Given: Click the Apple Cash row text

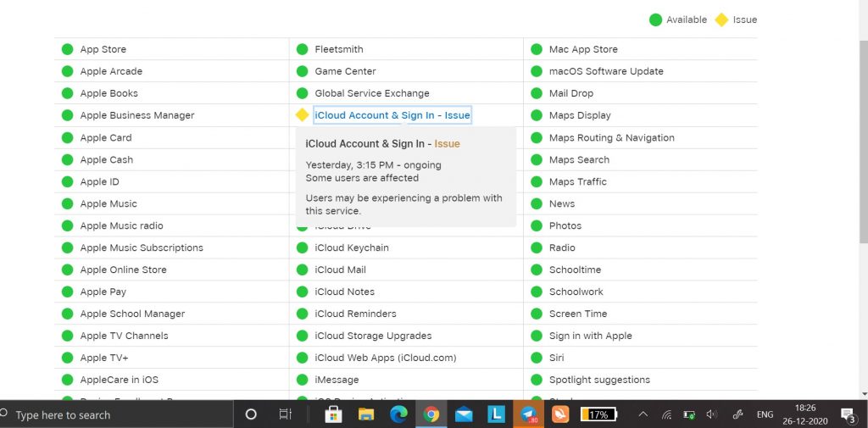Looking at the screenshot, I should pyautogui.click(x=106, y=159).
